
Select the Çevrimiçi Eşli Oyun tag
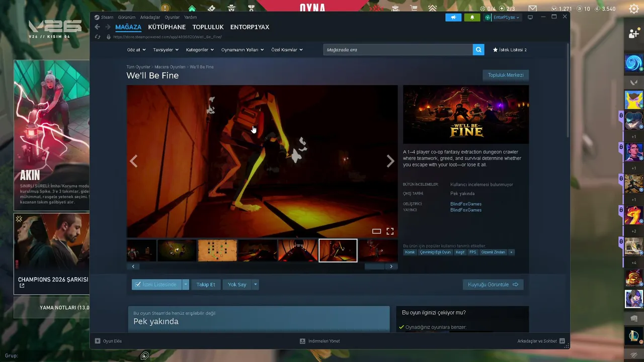(x=435, y=252)
